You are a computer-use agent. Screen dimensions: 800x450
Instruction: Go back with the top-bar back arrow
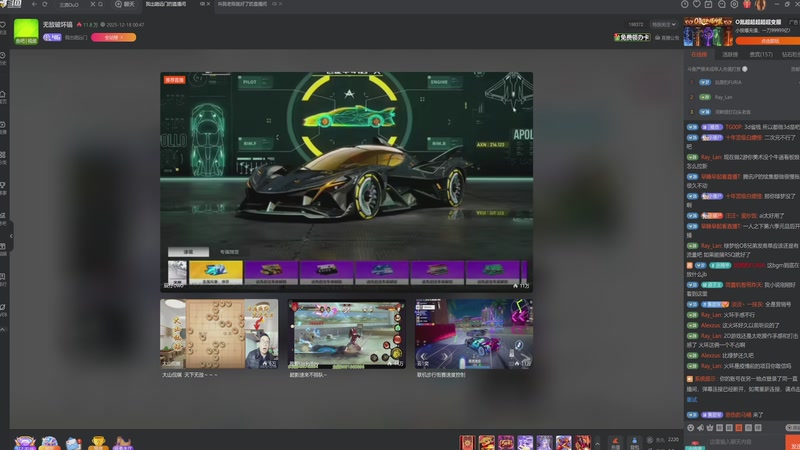(x=34, y=4)
